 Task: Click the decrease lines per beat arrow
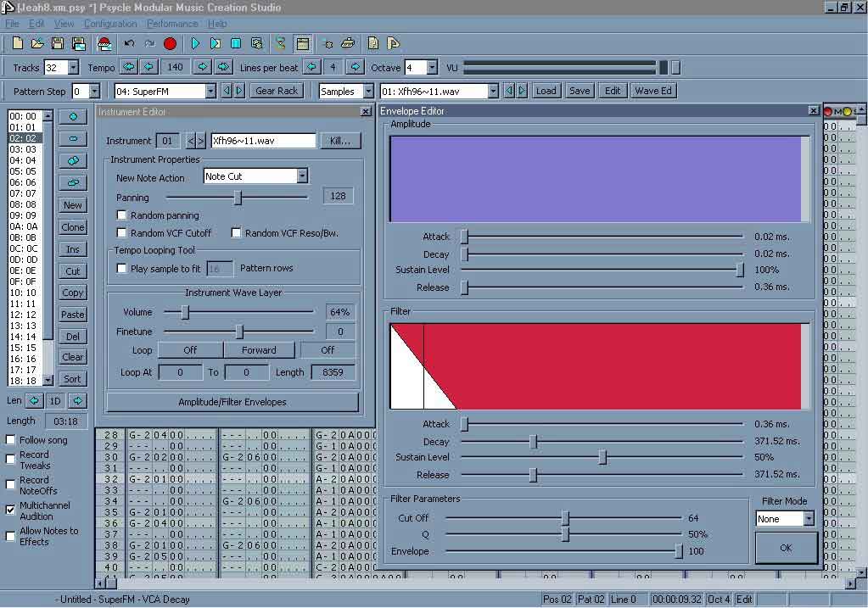tap(311, 67)
